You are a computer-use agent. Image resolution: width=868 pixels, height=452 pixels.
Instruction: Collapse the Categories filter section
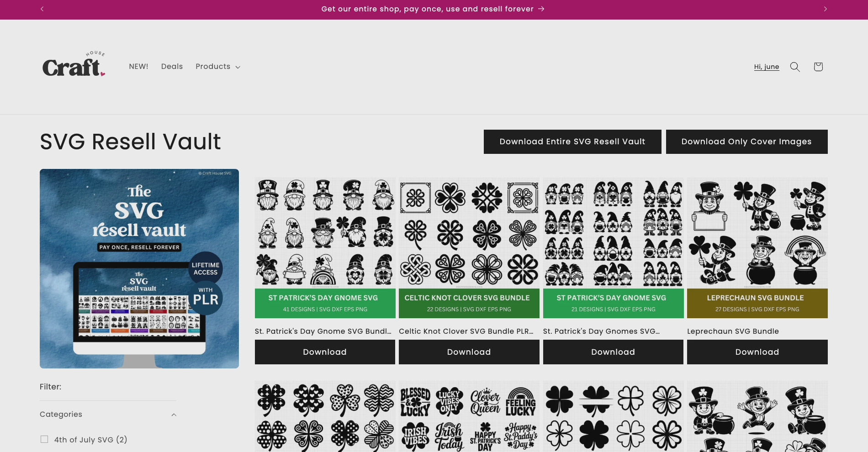108,415
